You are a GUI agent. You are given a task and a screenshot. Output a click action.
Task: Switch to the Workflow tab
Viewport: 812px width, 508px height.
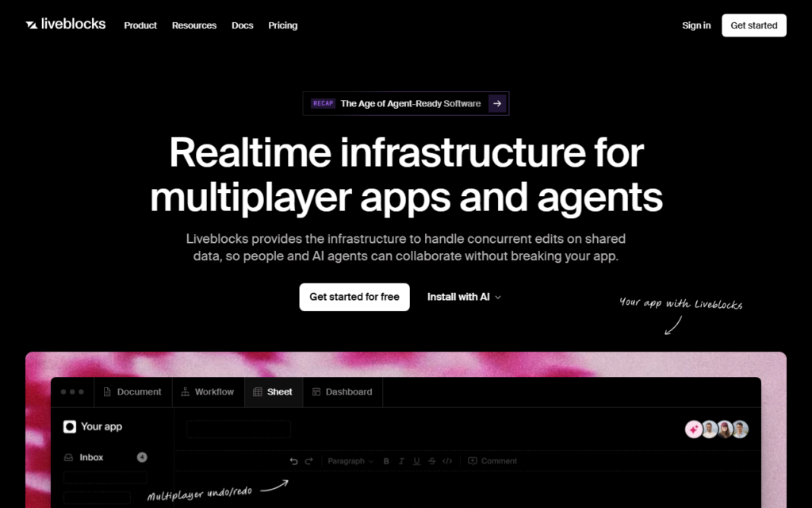pos(209,392)
